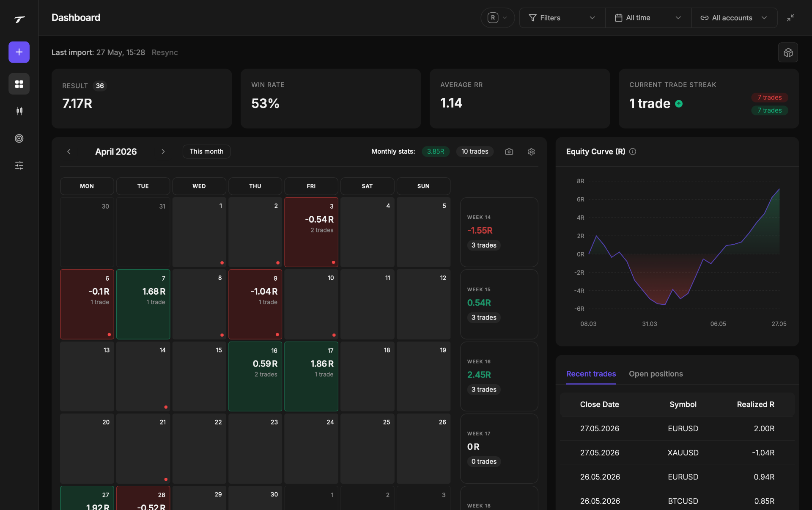
Task: Open the All time date range dropdown
Action: [648, 18]
